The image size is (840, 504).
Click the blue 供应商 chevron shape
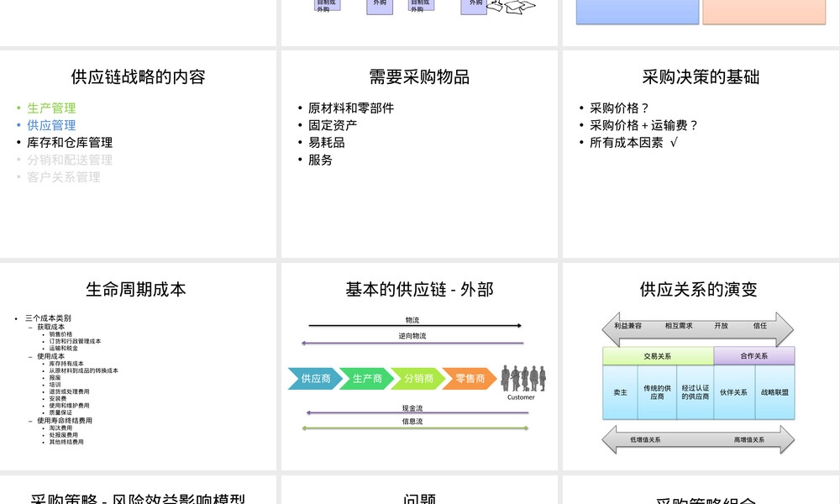(x=315, y=379)
